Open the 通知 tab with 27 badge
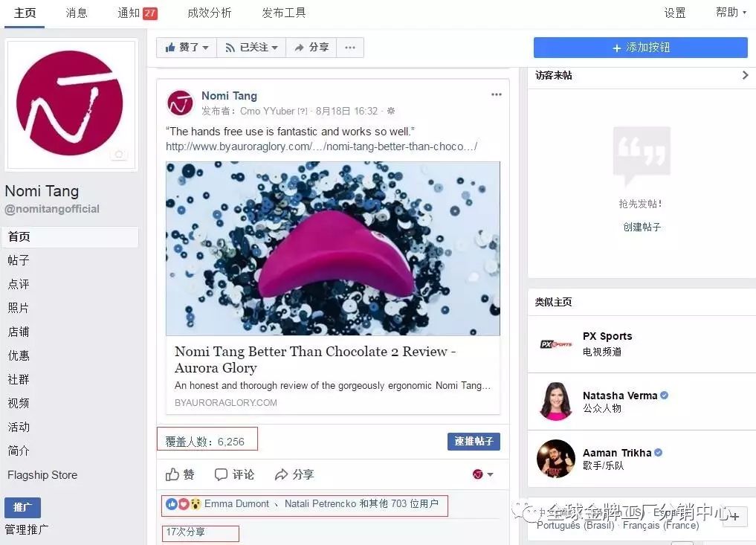 (x=137, y=13)
